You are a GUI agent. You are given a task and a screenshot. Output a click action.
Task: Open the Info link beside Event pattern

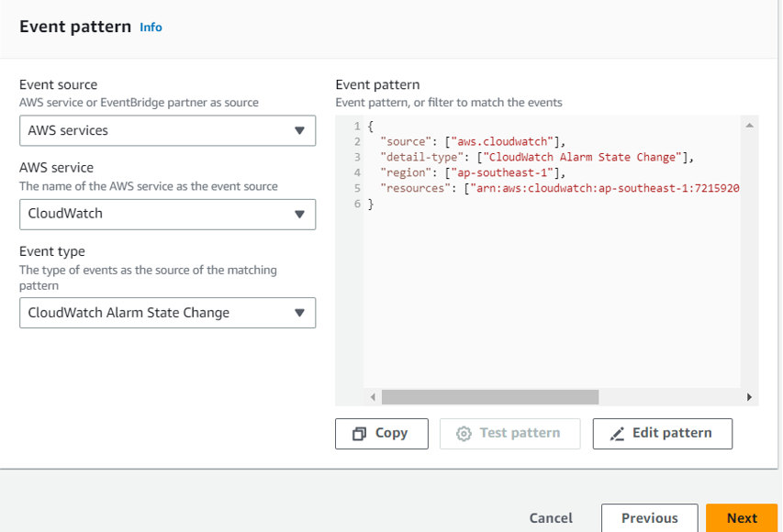pos(151,28)
